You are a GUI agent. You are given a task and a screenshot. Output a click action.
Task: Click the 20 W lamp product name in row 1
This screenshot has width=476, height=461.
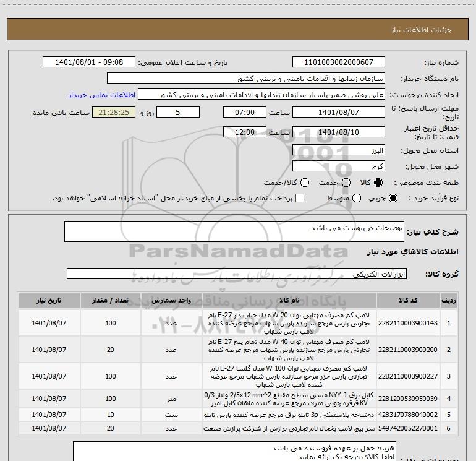pos(289,323)
